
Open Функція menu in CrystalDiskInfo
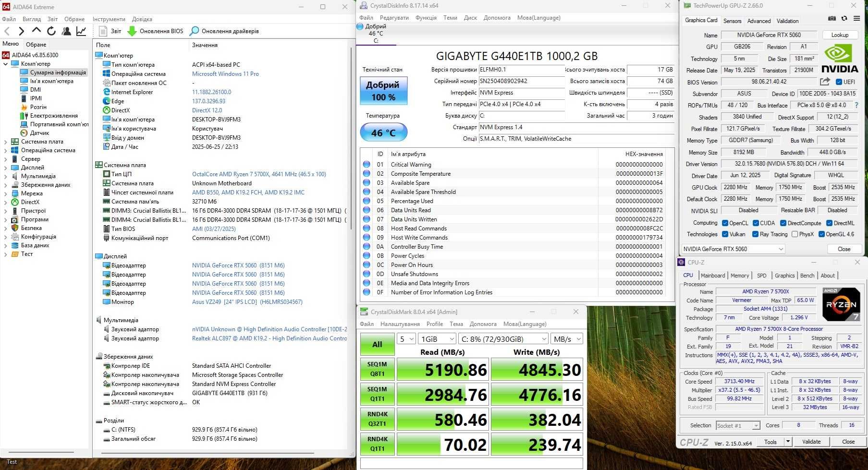[x=426, y=18]
